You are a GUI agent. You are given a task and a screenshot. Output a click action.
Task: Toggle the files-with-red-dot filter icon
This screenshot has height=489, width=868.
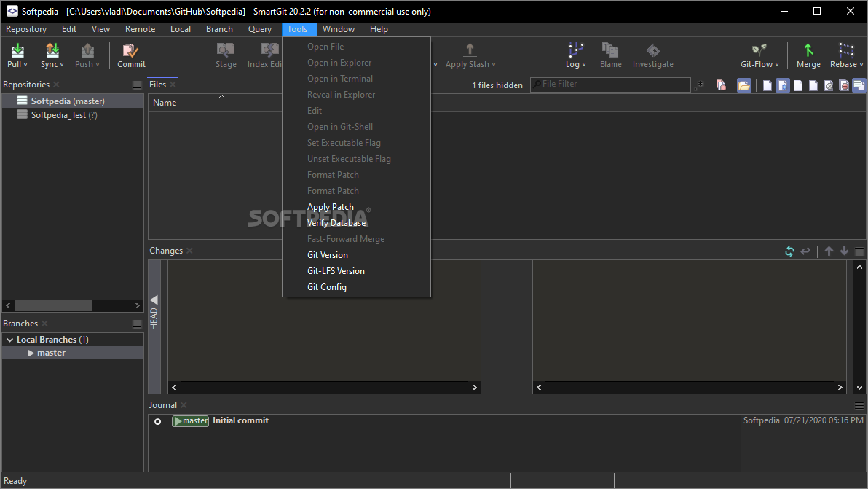pyautogui.click(x=721, y=85)
